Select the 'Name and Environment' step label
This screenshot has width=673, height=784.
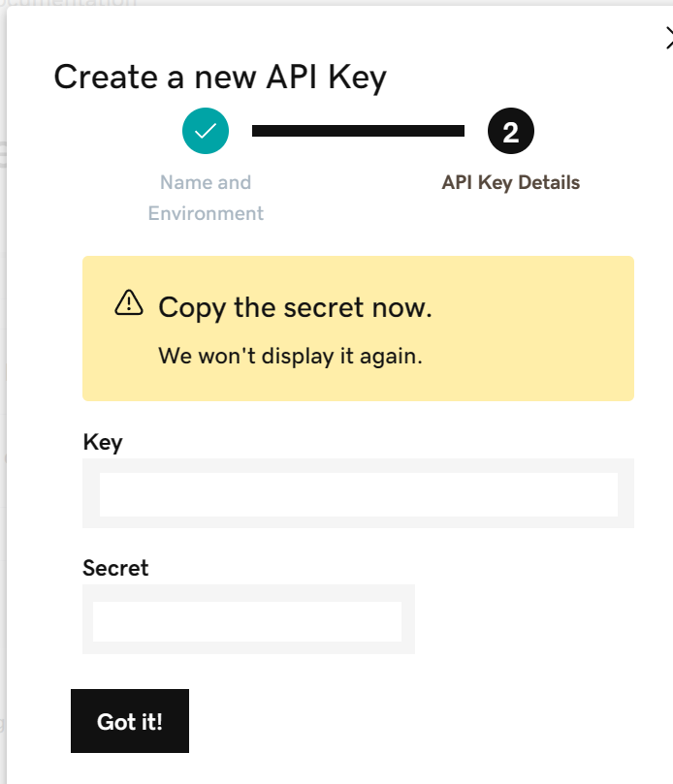point(206,197)
